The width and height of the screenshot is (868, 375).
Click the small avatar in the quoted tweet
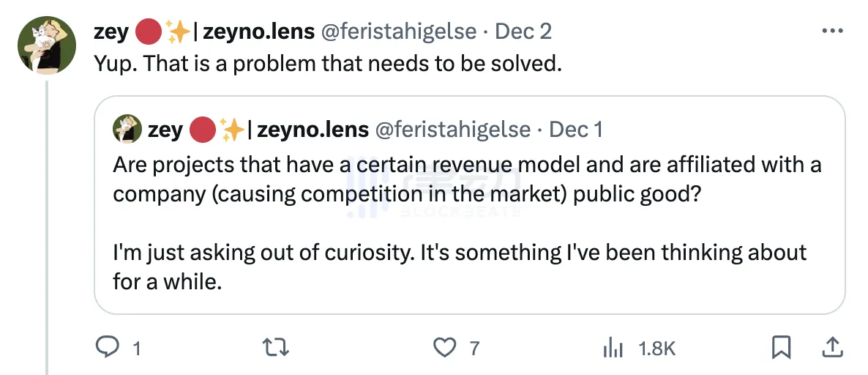(127, 130)
